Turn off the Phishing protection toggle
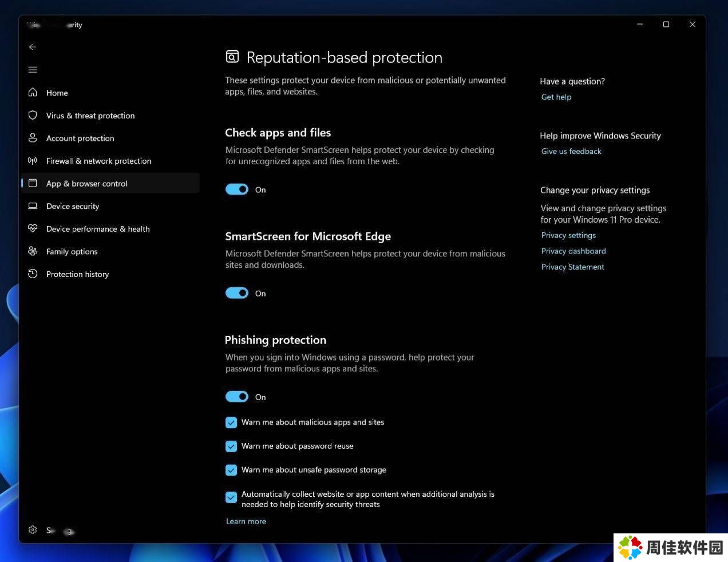 (237, 397)
